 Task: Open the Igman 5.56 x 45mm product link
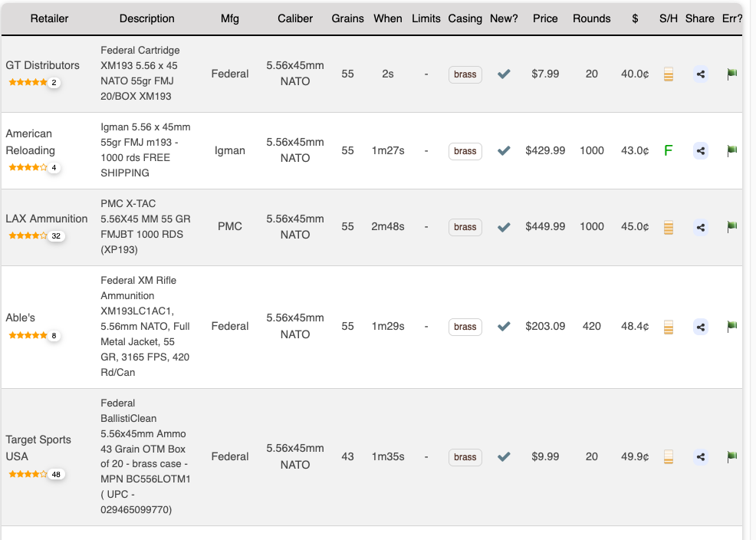coord(145,150)
